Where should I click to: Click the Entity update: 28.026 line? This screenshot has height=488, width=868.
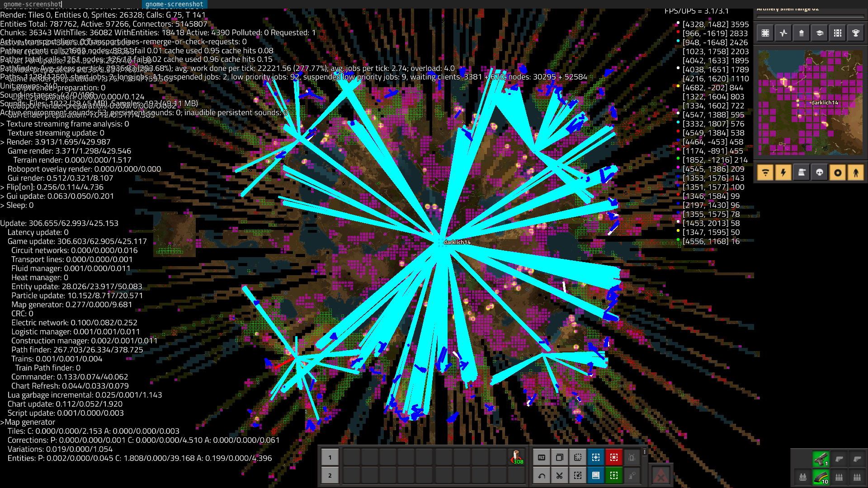[77, 286]
